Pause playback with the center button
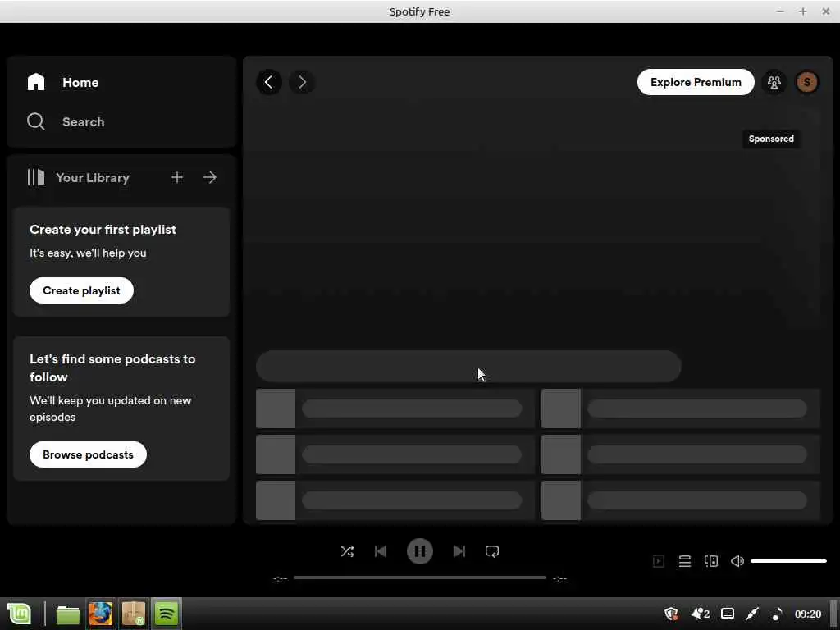Screen dimensions: 840x630 click(x=420, y=551)
